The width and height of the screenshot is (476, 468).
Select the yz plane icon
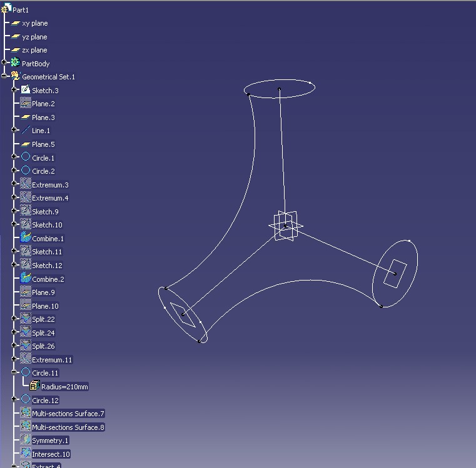coord(16,37)
